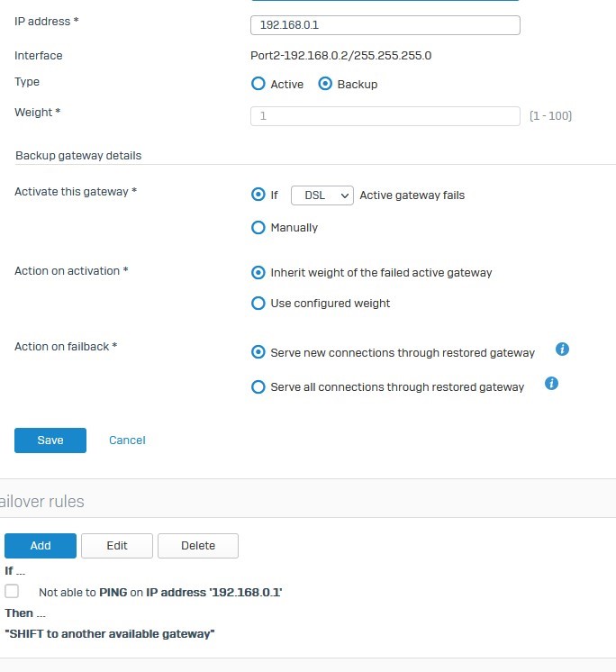
Task: Click the Cancel link
Action: (127, 440)
